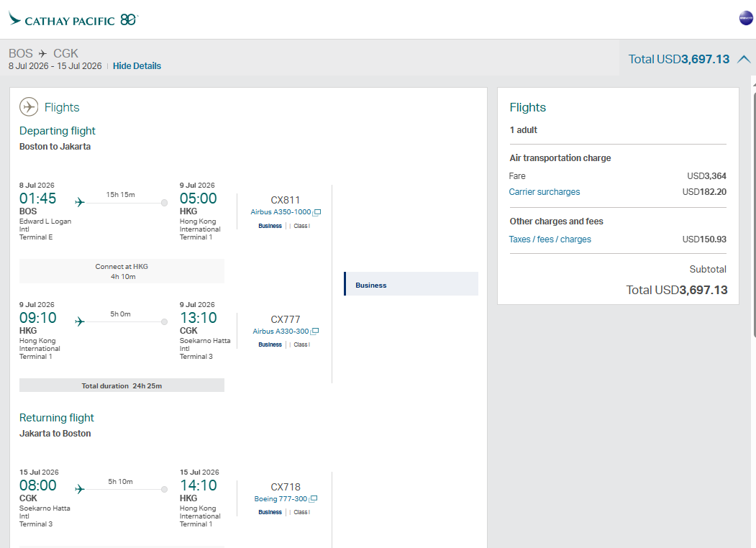
Task: Select the Business fare tab
Action: coord(411,284)
